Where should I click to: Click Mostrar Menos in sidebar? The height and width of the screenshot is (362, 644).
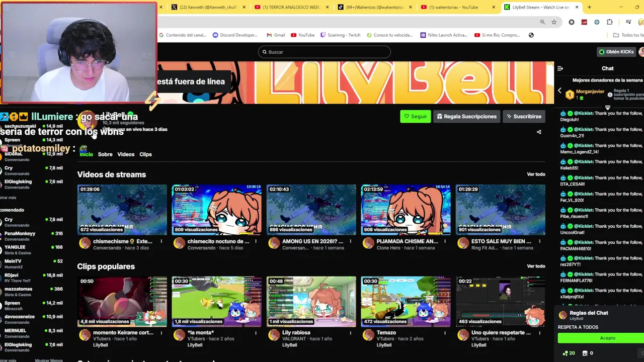click(x=49, y=360)
